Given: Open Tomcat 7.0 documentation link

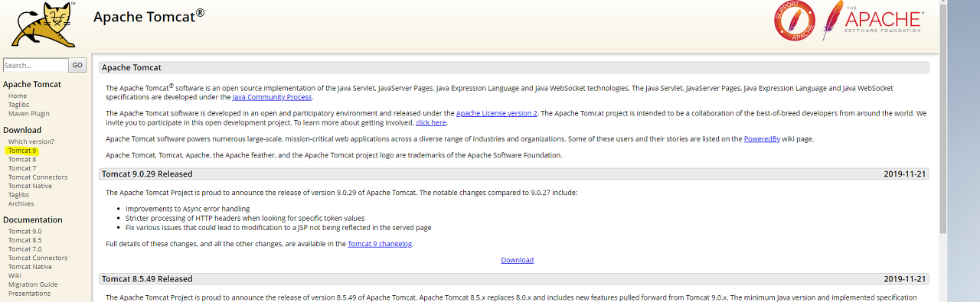Looking at the screenshot, I should point(25,249).
